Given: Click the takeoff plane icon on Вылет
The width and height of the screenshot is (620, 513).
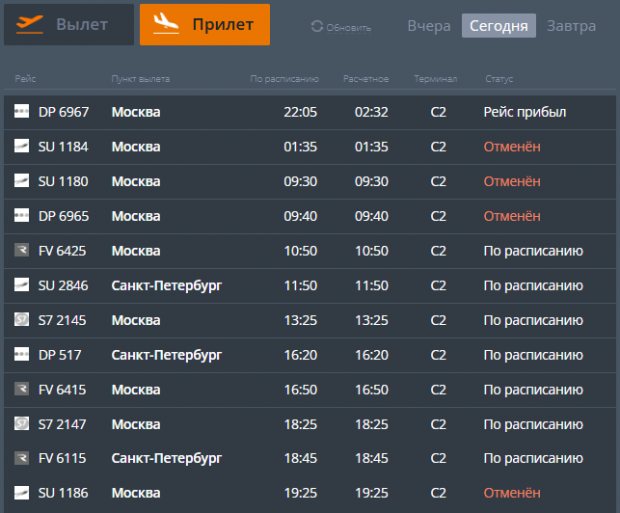Looking at the screenshot, I should click(30, 24).
